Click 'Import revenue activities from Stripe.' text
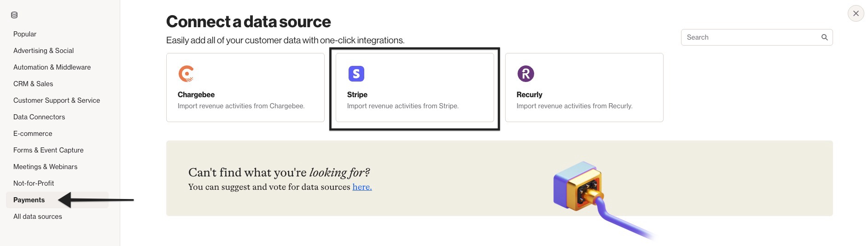This screenshot has height=246, width=868. [x=402, y=106]
